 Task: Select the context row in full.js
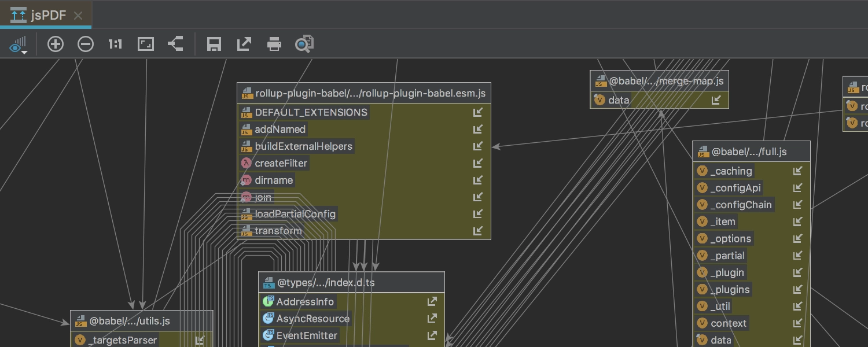752,323
